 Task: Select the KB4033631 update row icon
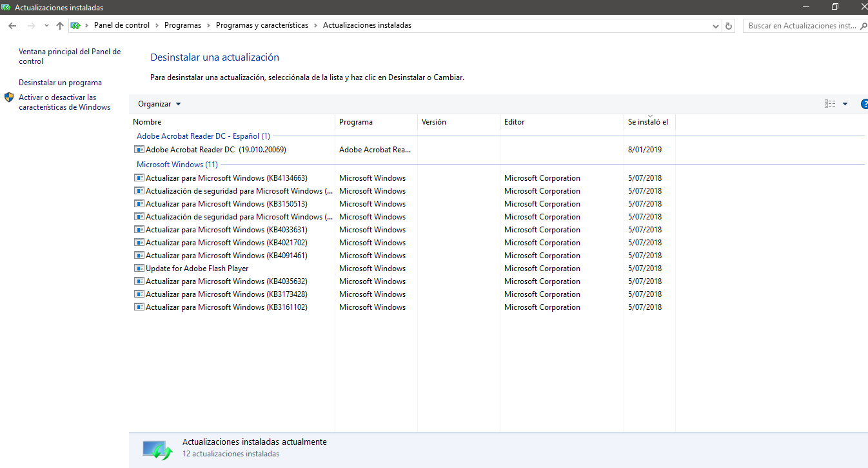tap(139, 230)
